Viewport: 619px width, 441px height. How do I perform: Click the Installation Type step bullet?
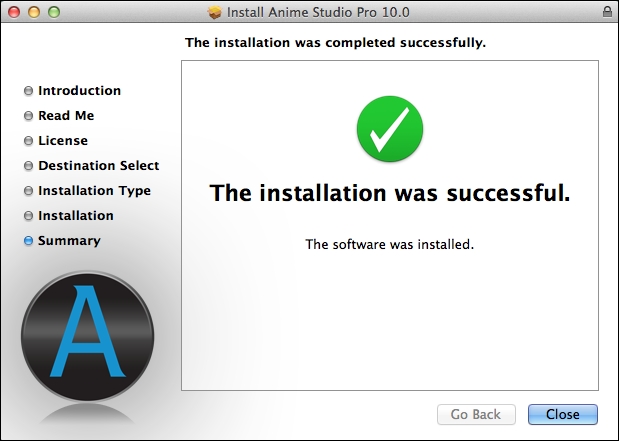(28, 191)
